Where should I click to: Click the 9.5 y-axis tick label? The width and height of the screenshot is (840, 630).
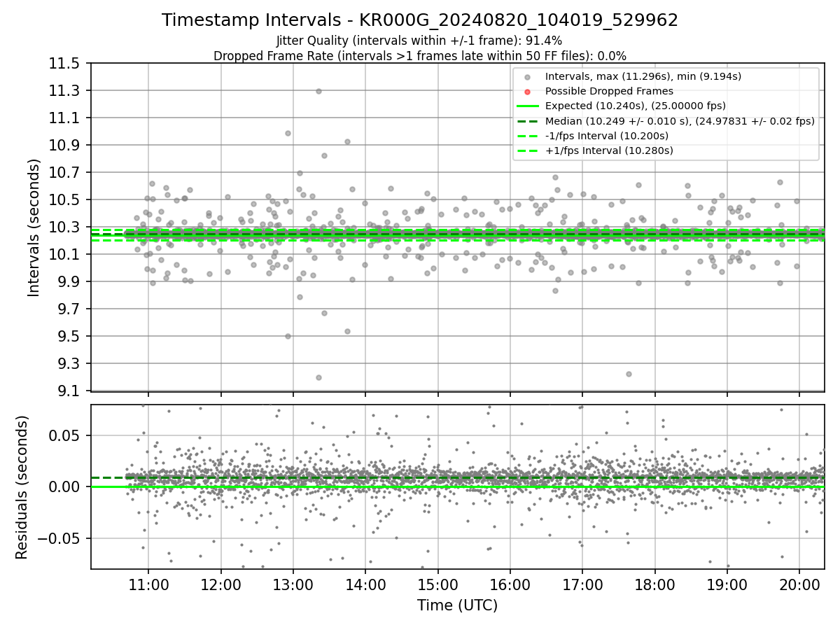click(x=68, y=337)
